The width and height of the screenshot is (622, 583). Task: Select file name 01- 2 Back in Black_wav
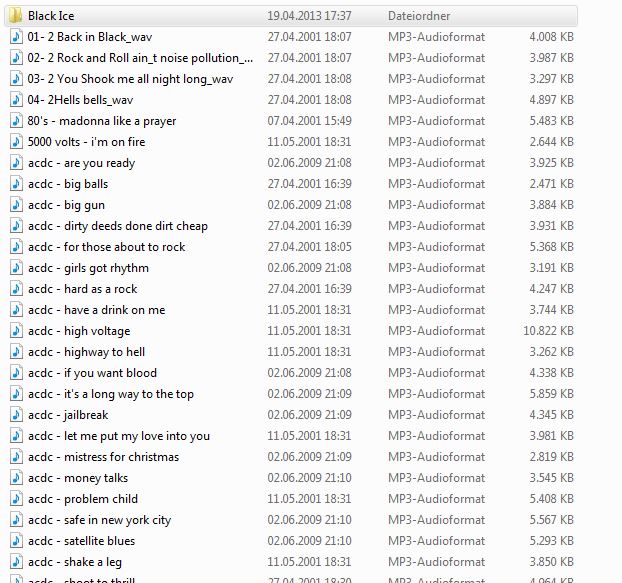pyautogui.click(x=90, y=37)
